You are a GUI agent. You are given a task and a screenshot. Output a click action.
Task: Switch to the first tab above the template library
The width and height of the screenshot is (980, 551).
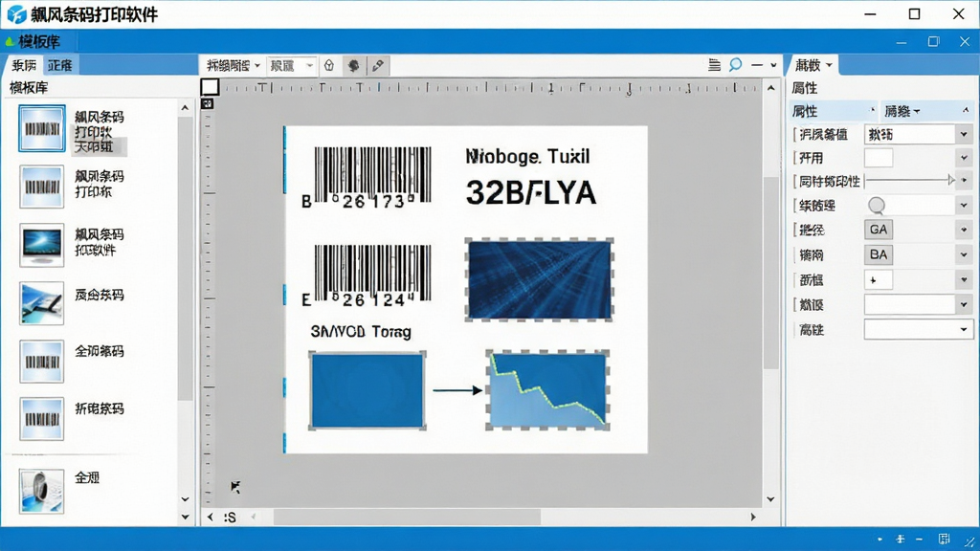click(x=24, y=65)
